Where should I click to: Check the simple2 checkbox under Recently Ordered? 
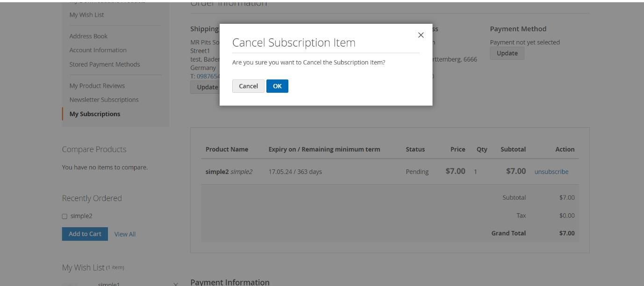point(64,216)
